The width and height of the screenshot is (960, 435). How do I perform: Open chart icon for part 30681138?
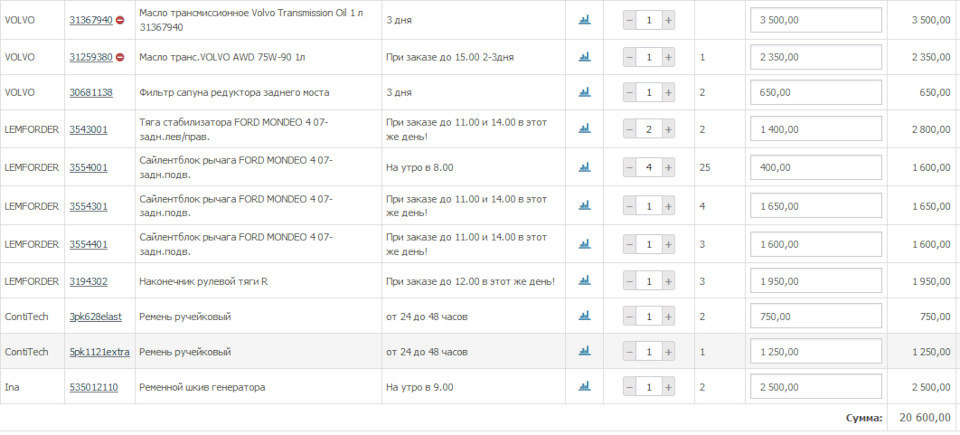(585, 93)
